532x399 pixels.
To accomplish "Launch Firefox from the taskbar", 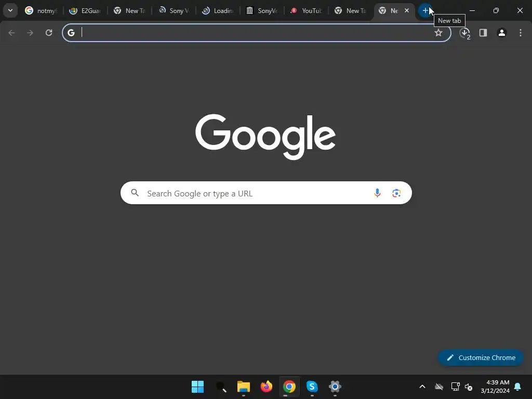I will (267, 387).
